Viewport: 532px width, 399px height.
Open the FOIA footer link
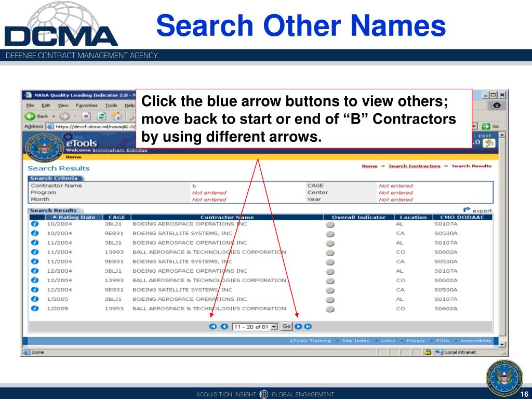pos(443,341)
